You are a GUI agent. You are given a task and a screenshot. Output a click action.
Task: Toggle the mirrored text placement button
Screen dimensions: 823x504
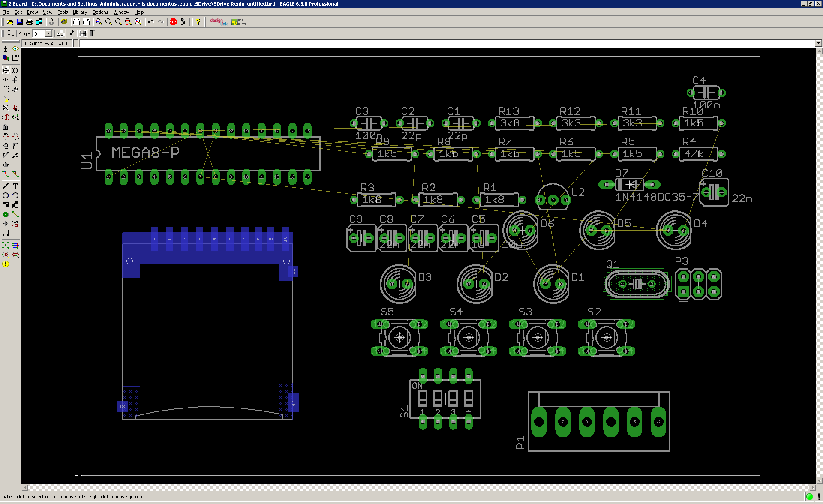point(70,33)
